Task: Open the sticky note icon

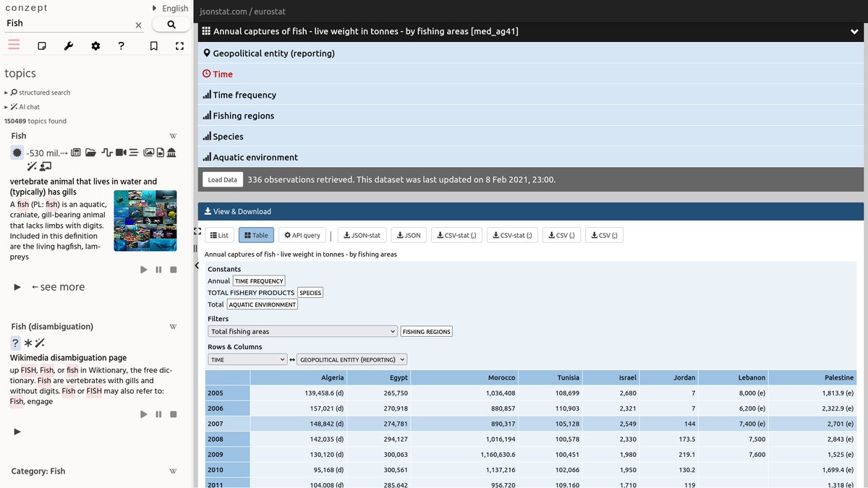Action: pyautogui.click(x=42, y=46)
